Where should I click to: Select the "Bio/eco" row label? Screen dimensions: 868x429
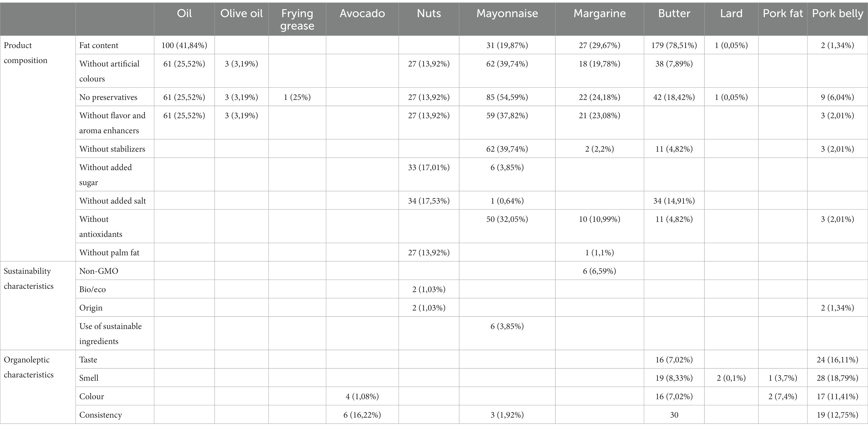click(92, 289)
